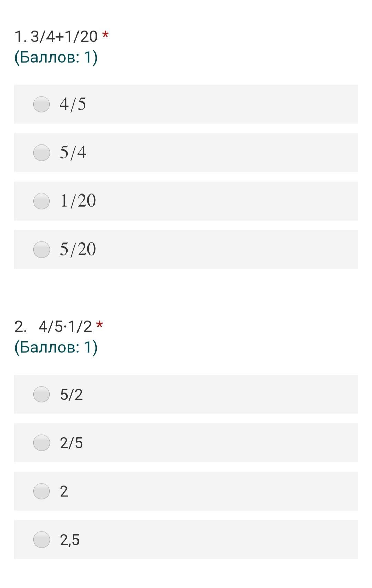Screen dimensions: 372x588
Task: Select the 2,5 radio button
Action: [41, 539]
